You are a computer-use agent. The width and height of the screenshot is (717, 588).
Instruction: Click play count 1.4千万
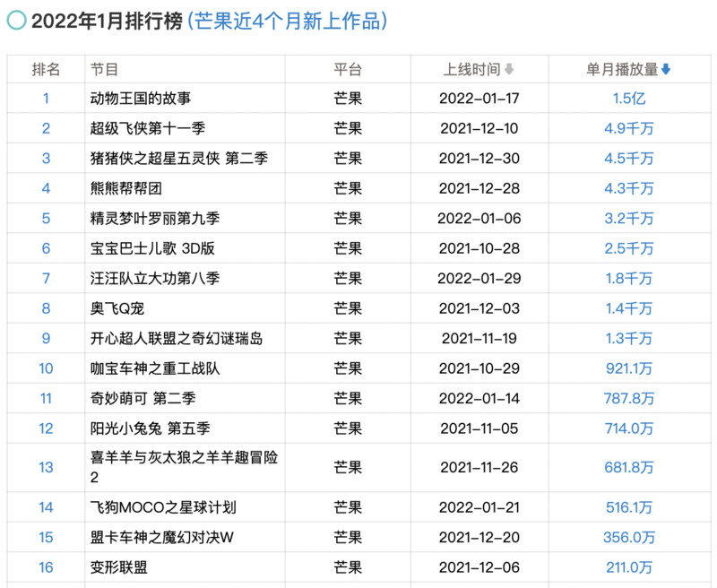(x=629, y=308)
